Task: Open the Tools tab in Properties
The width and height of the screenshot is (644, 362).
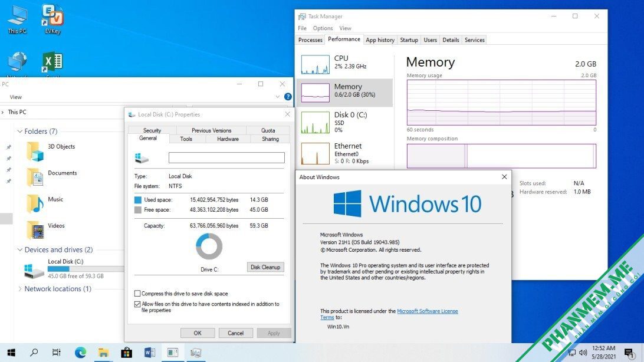Action: 186,139
